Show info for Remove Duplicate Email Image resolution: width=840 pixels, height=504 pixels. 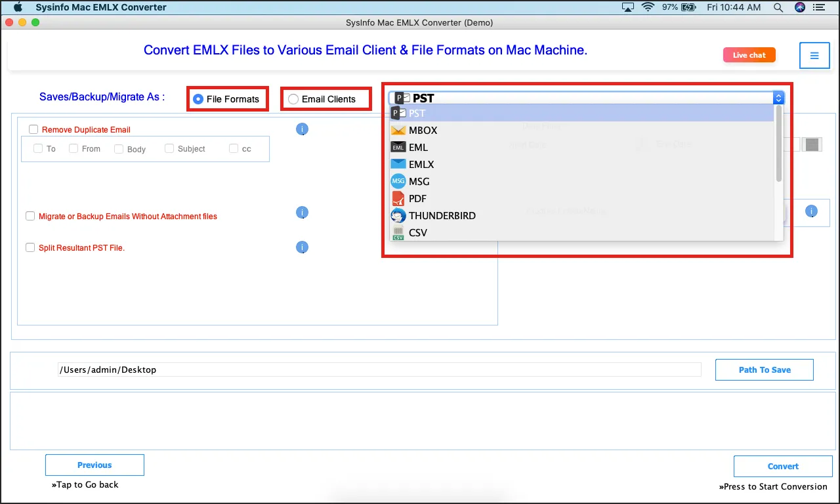pyautogui.click(x=302, y=129)
